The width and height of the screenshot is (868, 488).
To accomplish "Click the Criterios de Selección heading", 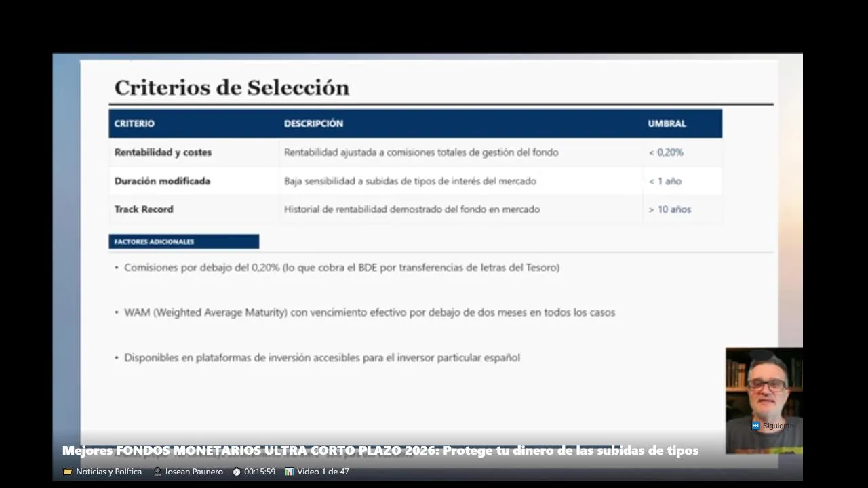I will (x=232, y=87).
